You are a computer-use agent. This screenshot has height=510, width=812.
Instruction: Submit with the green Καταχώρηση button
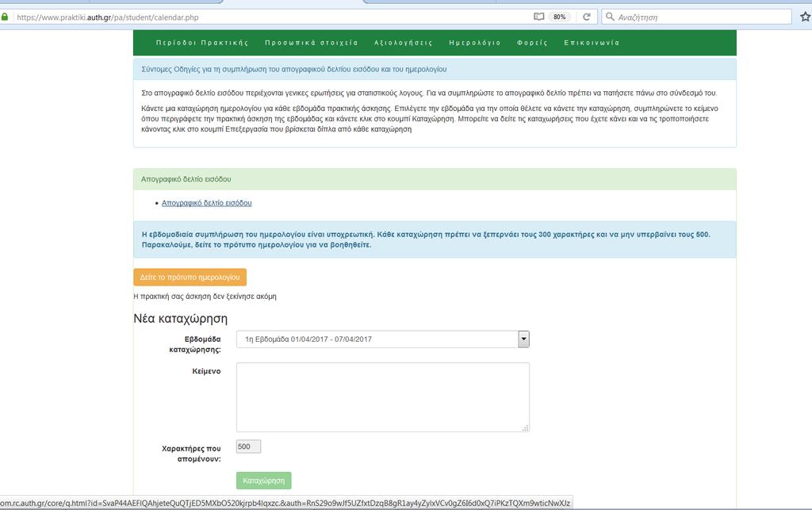pos(263,481)
